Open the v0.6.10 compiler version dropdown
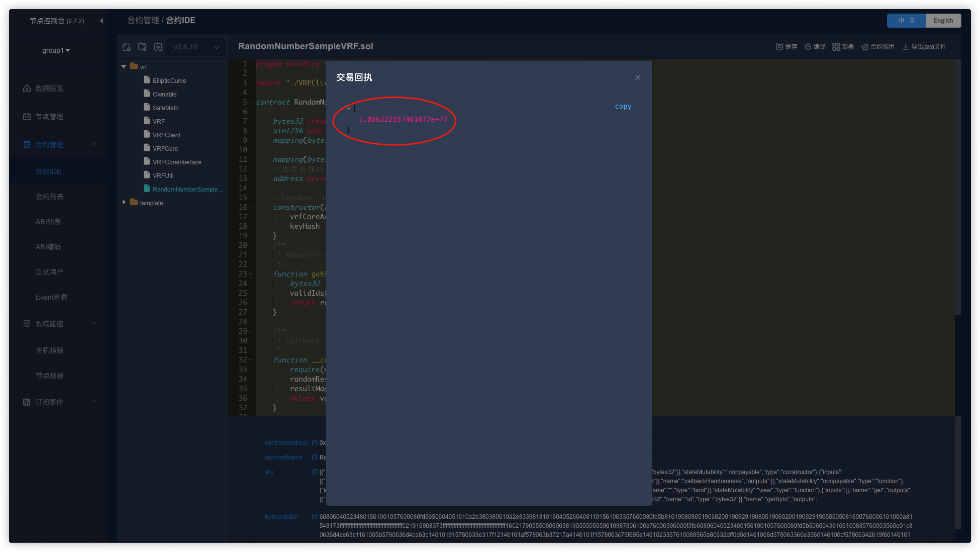This screenshot has height=552, width=980. coord(195,47)
